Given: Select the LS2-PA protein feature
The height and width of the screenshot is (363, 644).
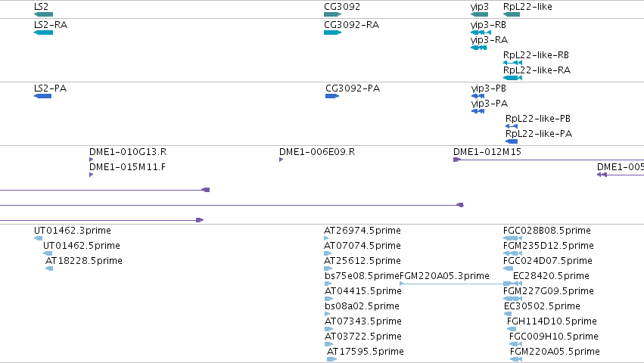Looking at the screenshot, I should (x=42, y=96).
